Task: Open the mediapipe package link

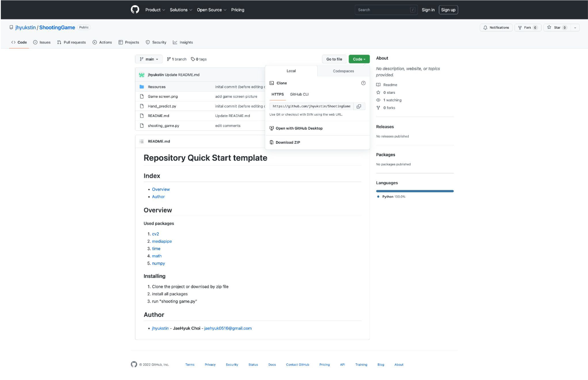Action: [x=162, y=241]
